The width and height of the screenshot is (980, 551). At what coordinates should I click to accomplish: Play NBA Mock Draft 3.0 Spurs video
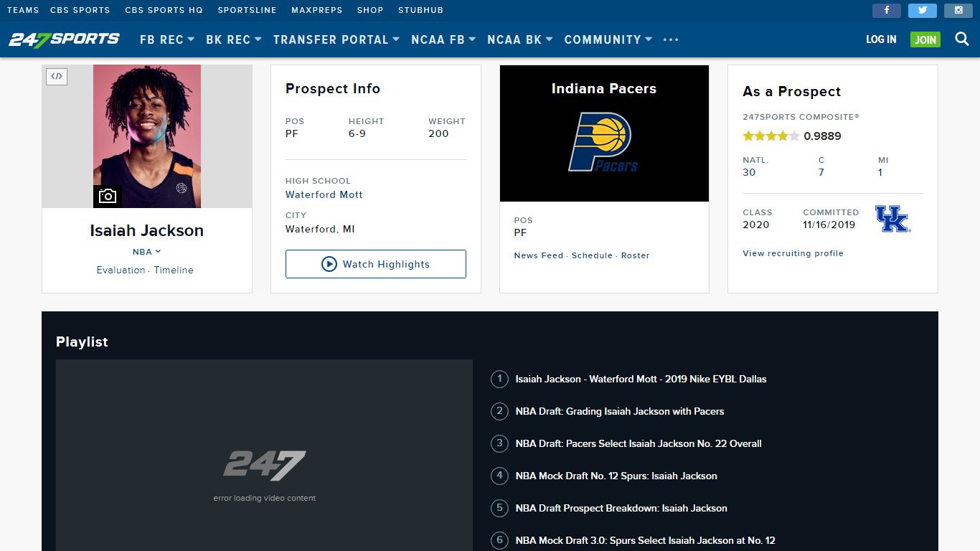tap(646, 540)
